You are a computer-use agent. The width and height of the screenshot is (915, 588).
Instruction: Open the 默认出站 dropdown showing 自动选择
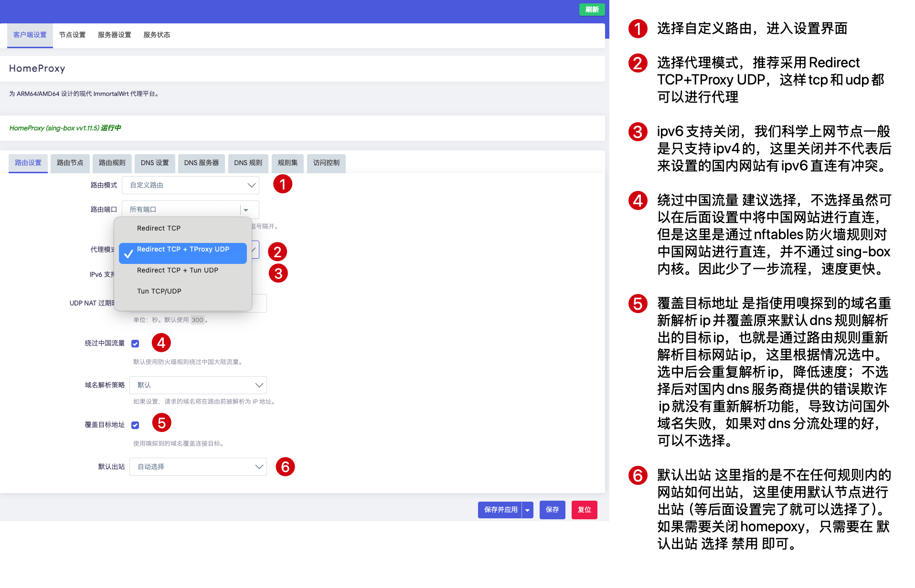pyautogui.click(x=198, y=467)
